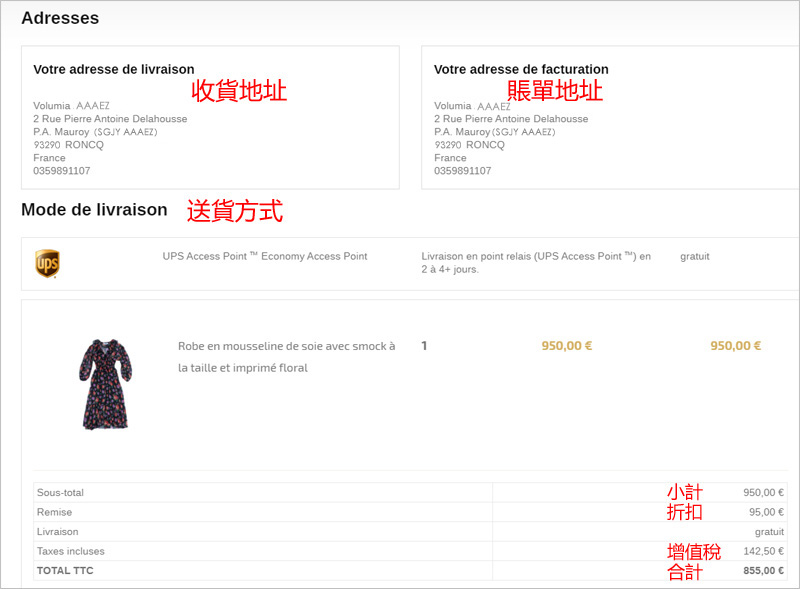Image resolution: width=800 pixels, height=589 pixels.
Task: Click the product quantity '1'
Action: tap(424, 346)
